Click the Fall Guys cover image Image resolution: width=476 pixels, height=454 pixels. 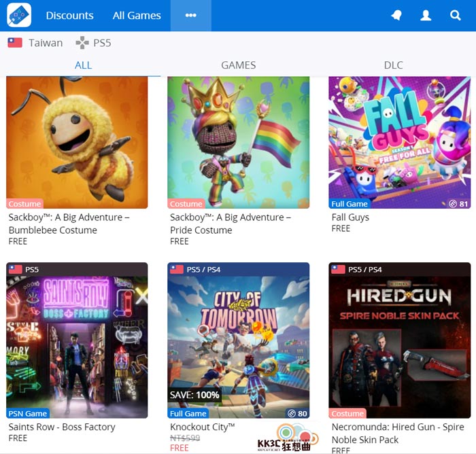(x=400, y=142)
